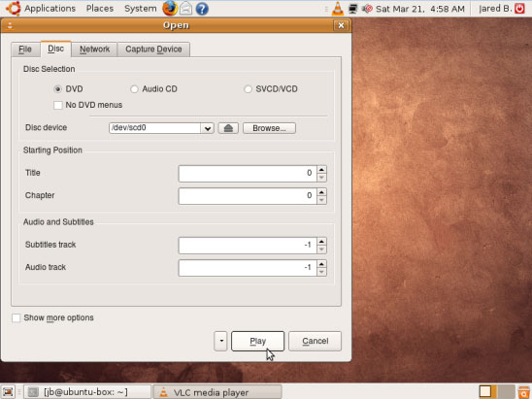
Task: Open the dropdown arrow beside Play
Action: coord(221,341)
